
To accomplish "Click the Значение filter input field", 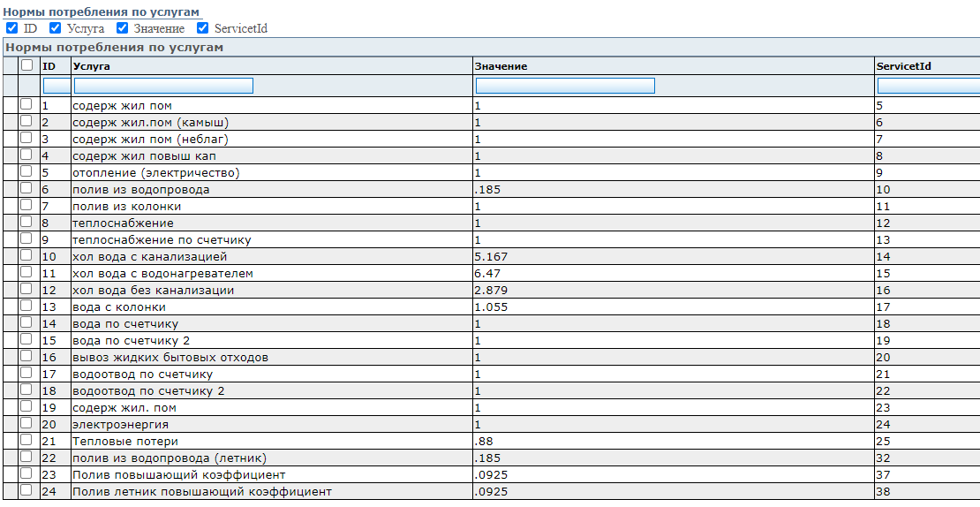I will tap(566, 86).
